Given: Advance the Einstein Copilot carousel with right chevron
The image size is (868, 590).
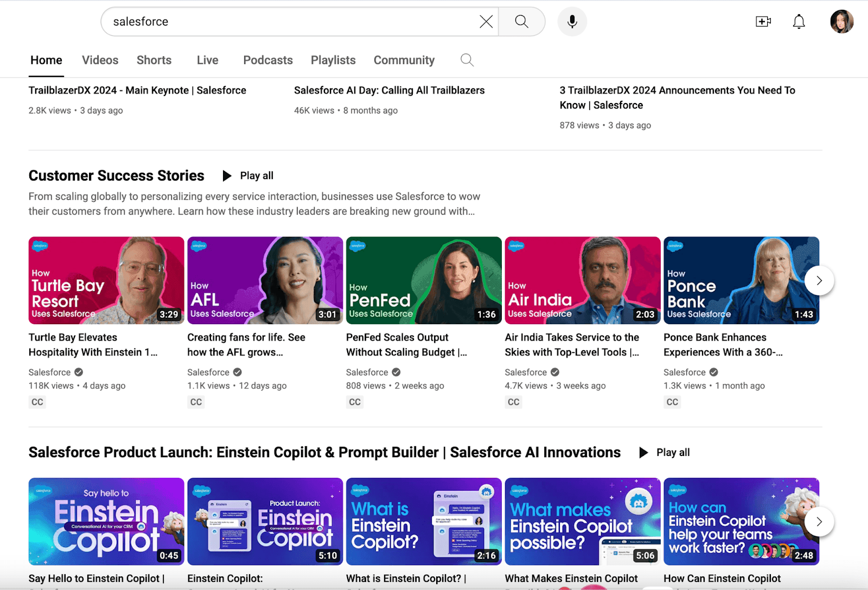Looking at the screenshot, I should (819, 521).
